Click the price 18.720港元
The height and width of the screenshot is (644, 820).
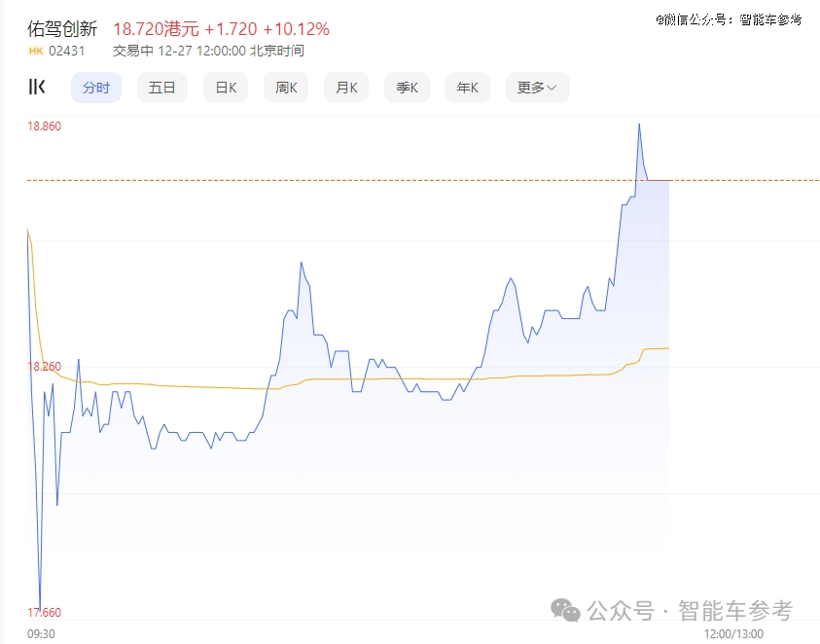(x=157, y=29)
